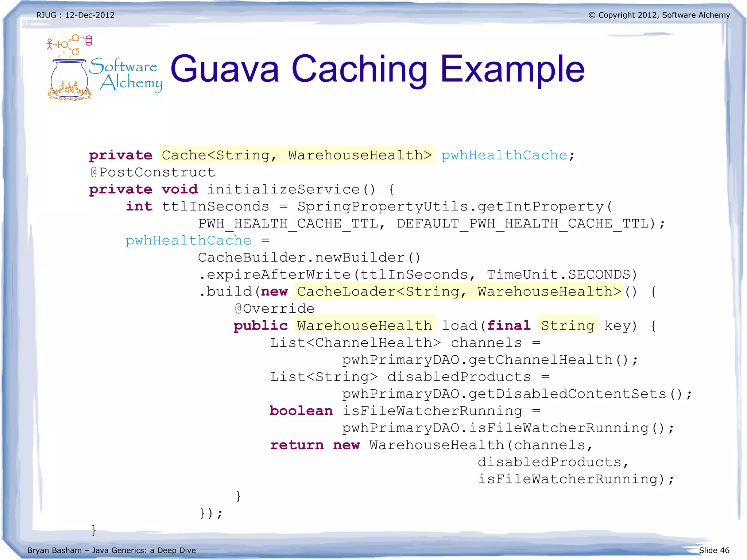747x560 pixels.
Task: Click highlighted Cache<String, WarehouseHealth> type
Action: pos(297,155)
